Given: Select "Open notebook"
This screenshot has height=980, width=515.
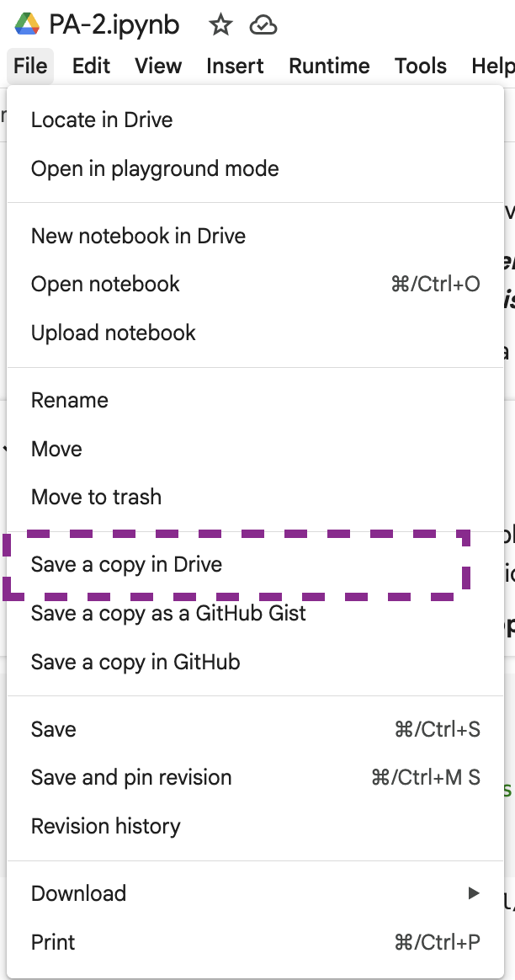Looking at the screenshot, I should [x=105, y=285].
